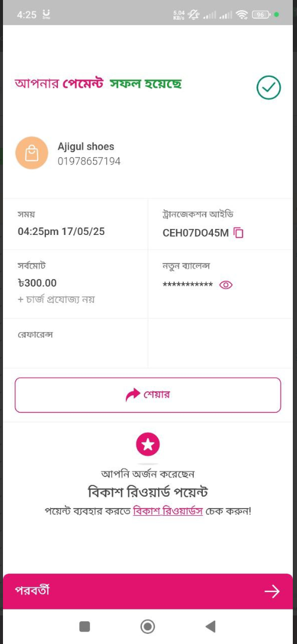This screenshot has width=297, height=644.
Task: Reveal the hidden new balance with eye icon
Action: tap(226, 285)
